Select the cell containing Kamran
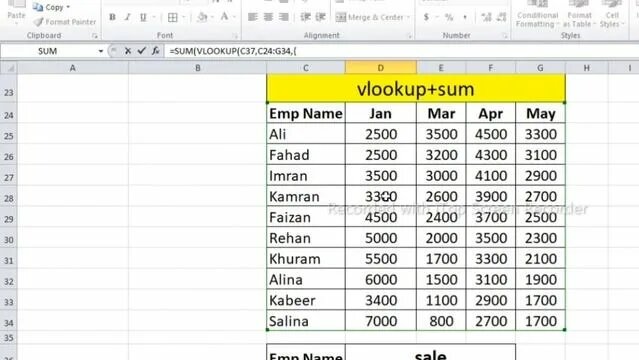The height and width of the screenshot is (360, 639). click(306, 196)
